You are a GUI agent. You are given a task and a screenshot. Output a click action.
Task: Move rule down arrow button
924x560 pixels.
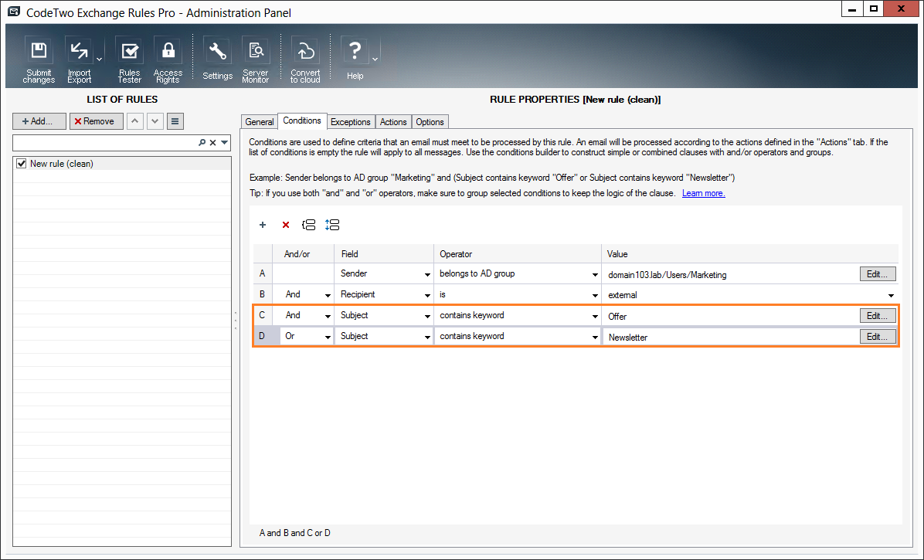click(155, 121)
